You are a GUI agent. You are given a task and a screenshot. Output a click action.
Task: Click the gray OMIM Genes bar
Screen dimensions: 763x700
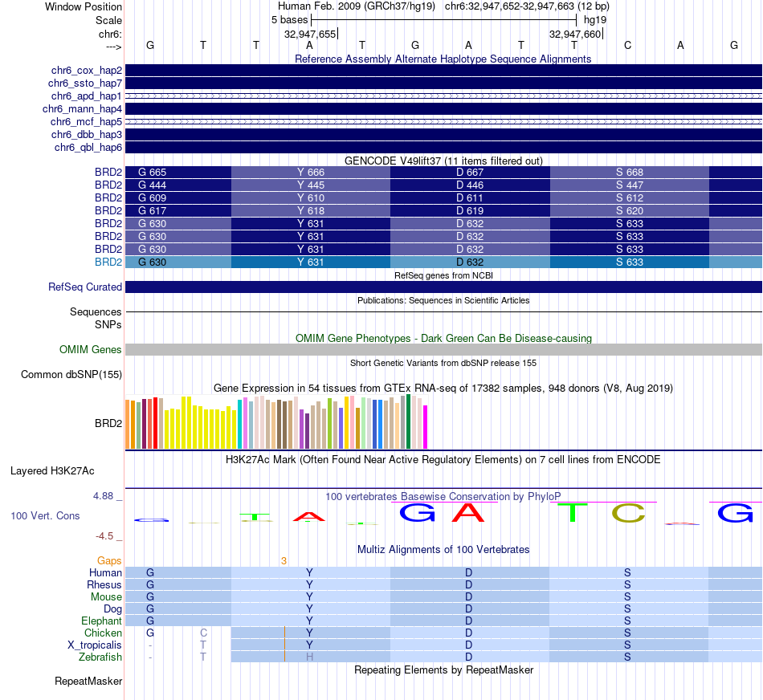coord(443,349)
